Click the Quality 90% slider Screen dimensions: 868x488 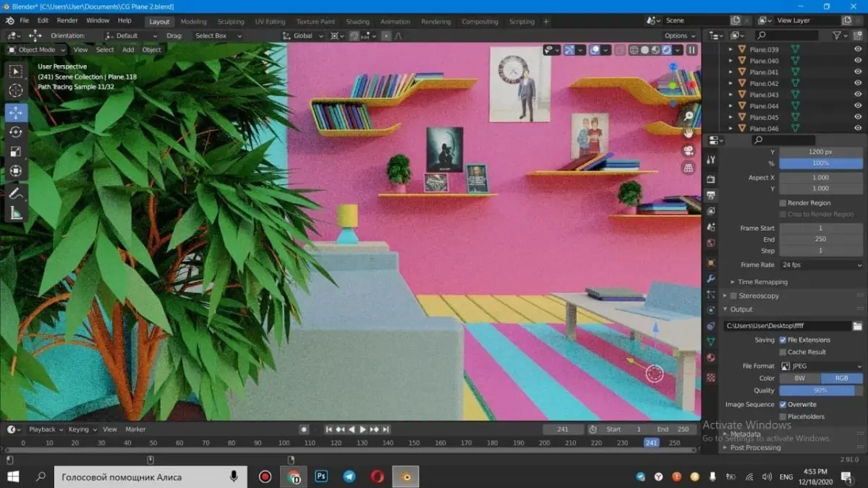pyautogui.click(x=822, y=390)
